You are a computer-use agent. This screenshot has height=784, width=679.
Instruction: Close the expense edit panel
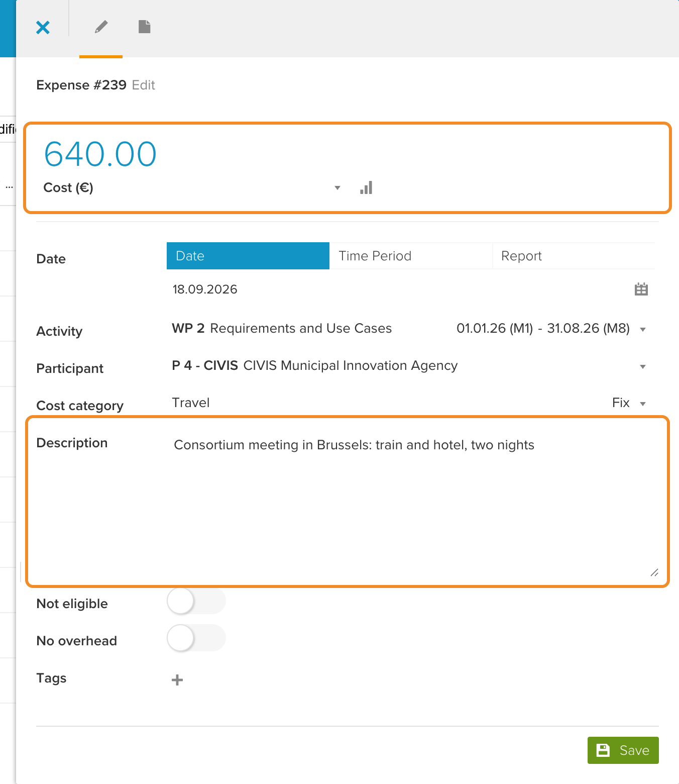coord(43,27)
